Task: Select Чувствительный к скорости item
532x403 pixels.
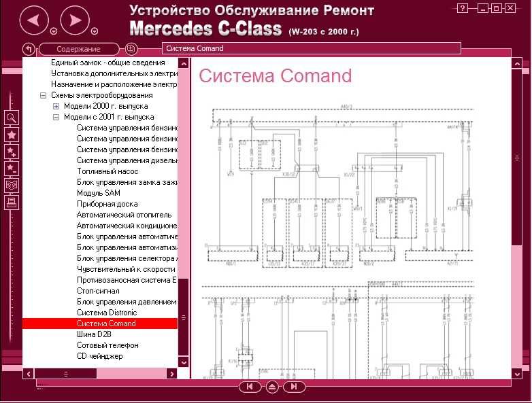Action: (x=127, y=269)
